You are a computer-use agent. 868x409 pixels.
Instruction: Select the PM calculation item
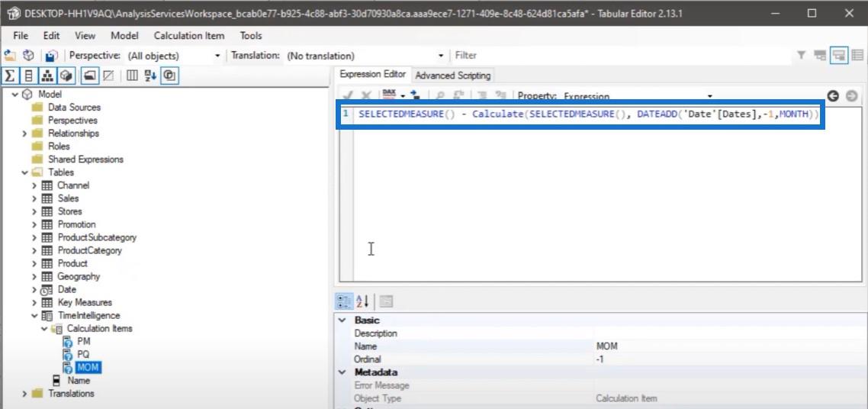[x=84, y=342]
